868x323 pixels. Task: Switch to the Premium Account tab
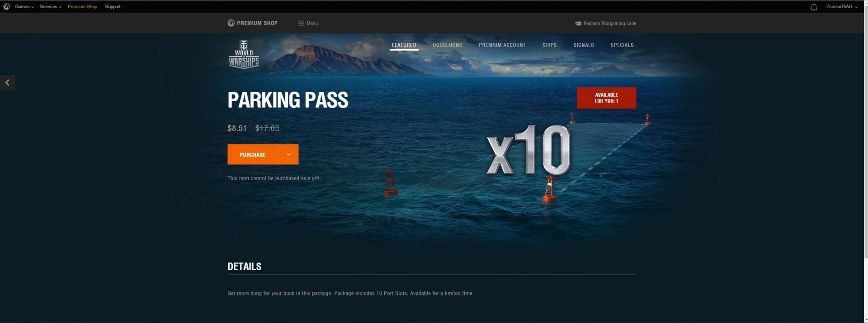pos(502,45)
